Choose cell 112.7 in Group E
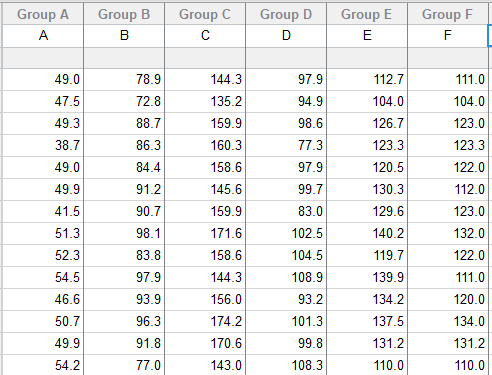 [x=367, y=79]
